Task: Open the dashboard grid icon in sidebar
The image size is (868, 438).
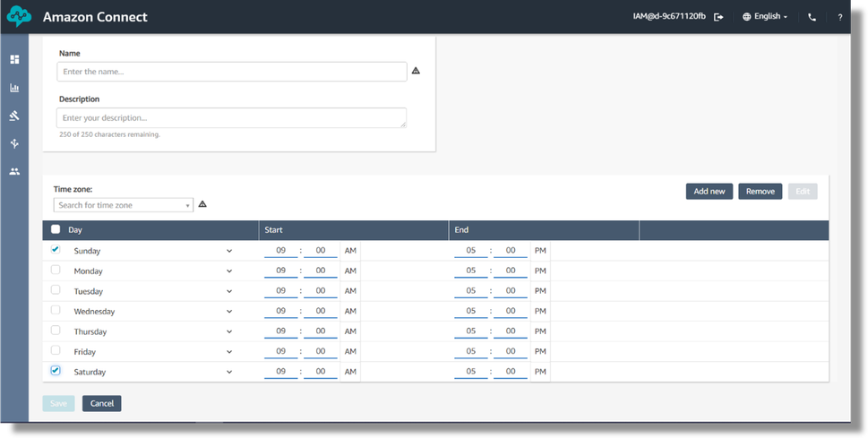Action: [x=14, y=60]
